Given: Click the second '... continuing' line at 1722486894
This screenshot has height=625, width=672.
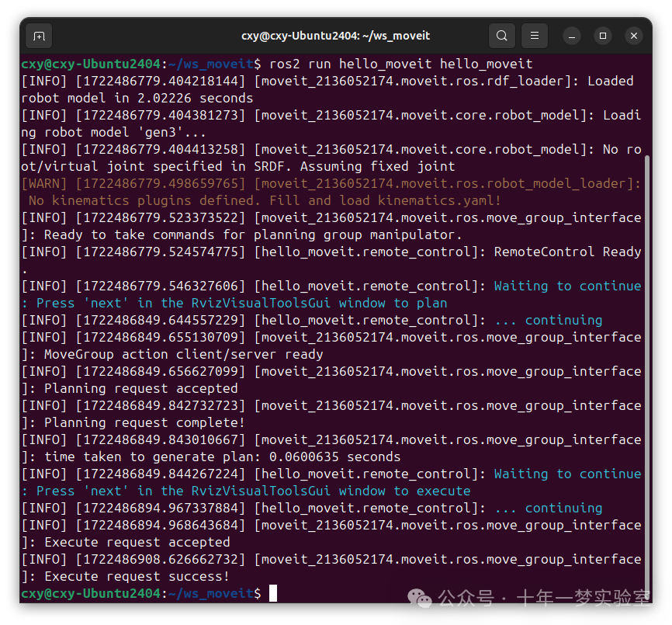Looking at the screenshot, I should coord(548,509).
